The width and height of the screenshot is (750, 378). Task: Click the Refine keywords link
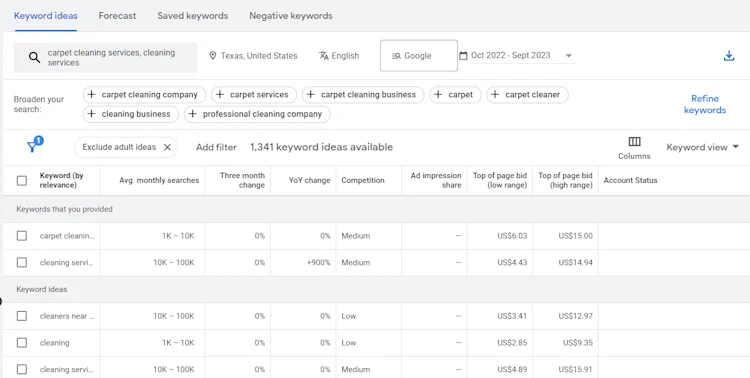click(705, 104)
